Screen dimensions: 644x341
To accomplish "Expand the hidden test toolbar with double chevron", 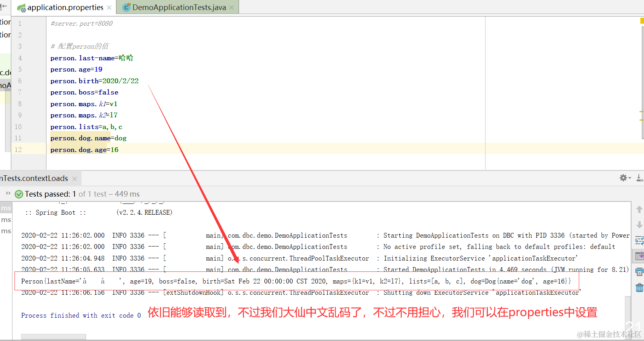I will coord(8,193).
